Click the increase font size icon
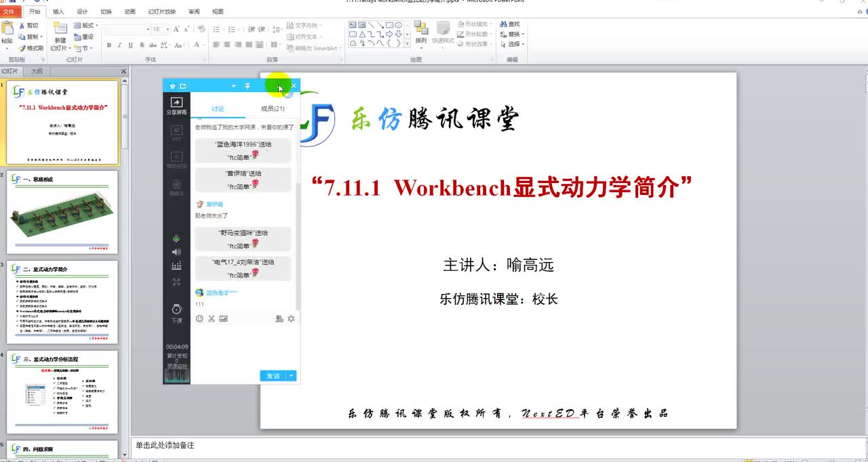 pos(177,29)
